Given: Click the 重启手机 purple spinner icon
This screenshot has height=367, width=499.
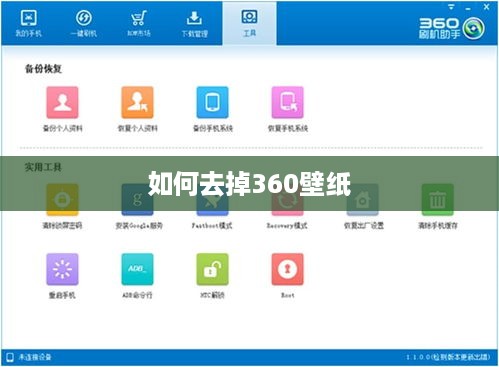Looking at the screenshot, I should [x=62, y=269].
